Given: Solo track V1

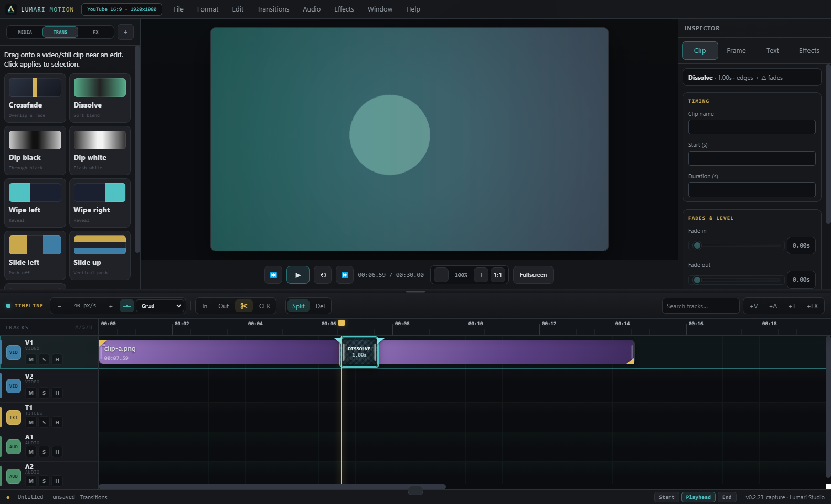Looking at the screenshot, I should (x=44, y=360).
